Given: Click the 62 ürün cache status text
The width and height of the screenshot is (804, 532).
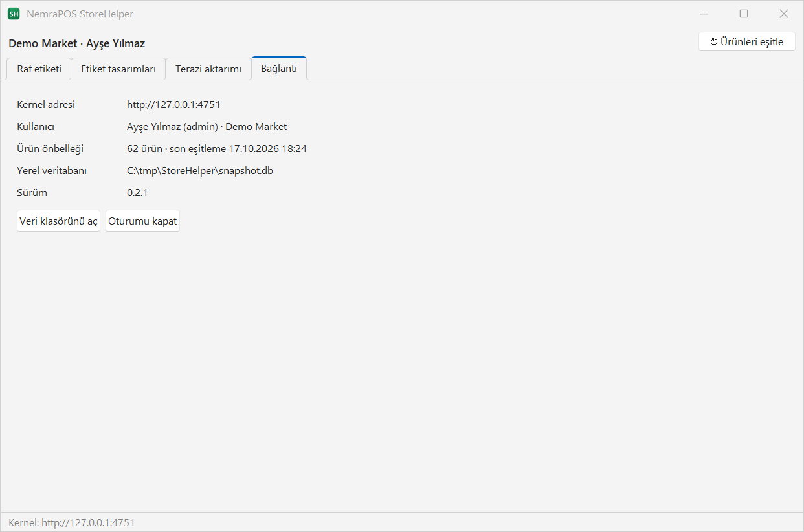Looking at the screenshot, I should [217, 148].
